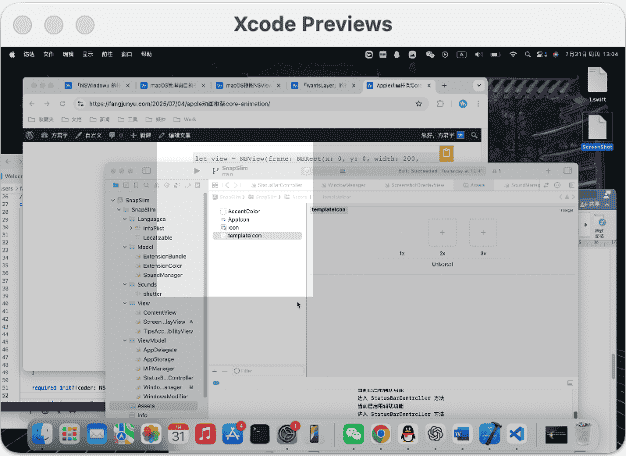Expand the InfoPlist item
This screenshot has height=456, width=627.
pos(131,228)
